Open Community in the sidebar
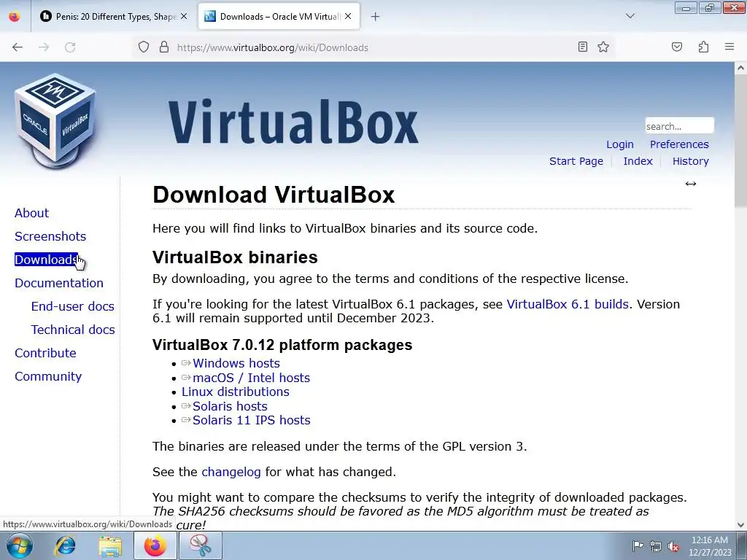Viewport: 747px width, 560px height. coord(48,376)
